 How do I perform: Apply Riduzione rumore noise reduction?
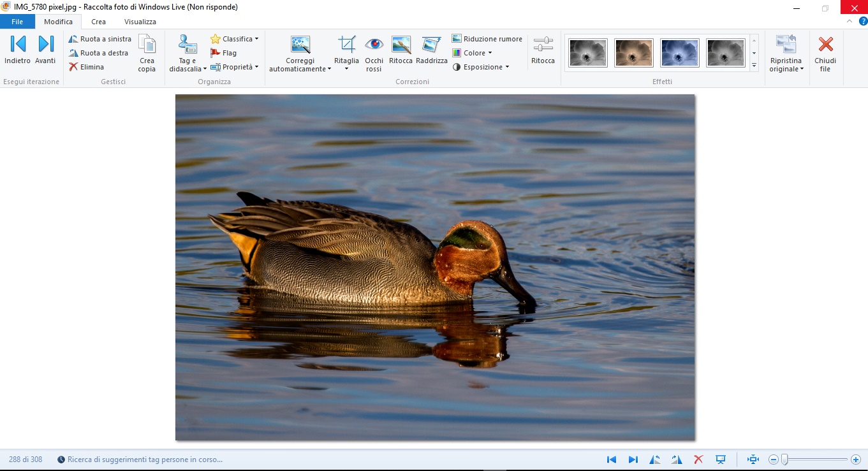coord(487,39)
